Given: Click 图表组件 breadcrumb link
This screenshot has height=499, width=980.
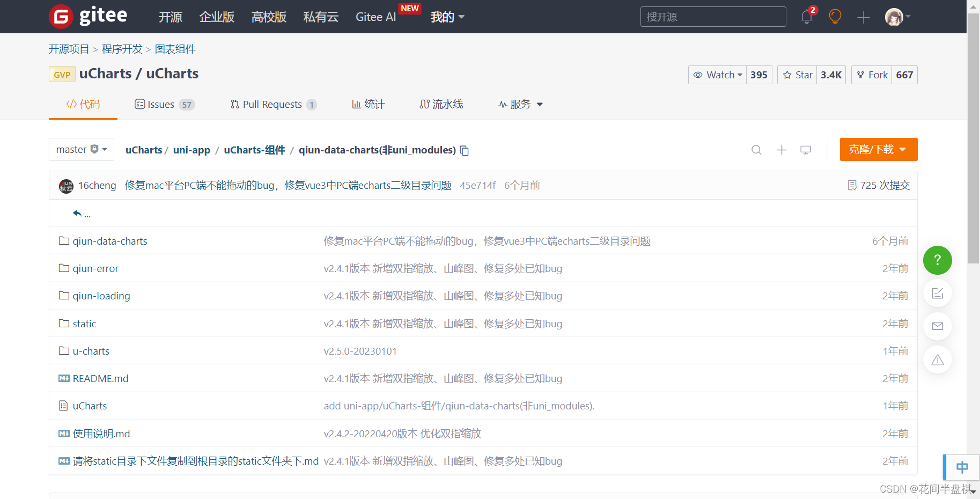Looking at the screenshot, I should (175, 49).
